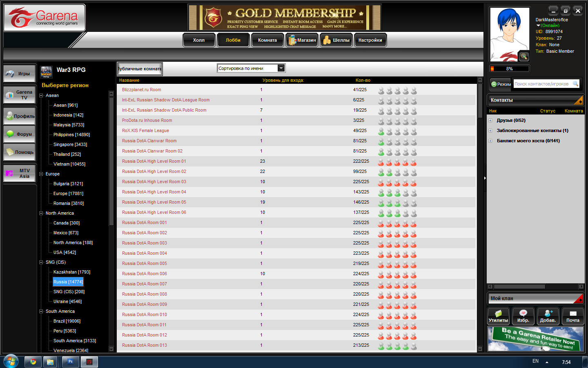The width and height of the screenshot is (588, 368).
Task: Open the Форум sidebar button
Action: coord(20,134)
